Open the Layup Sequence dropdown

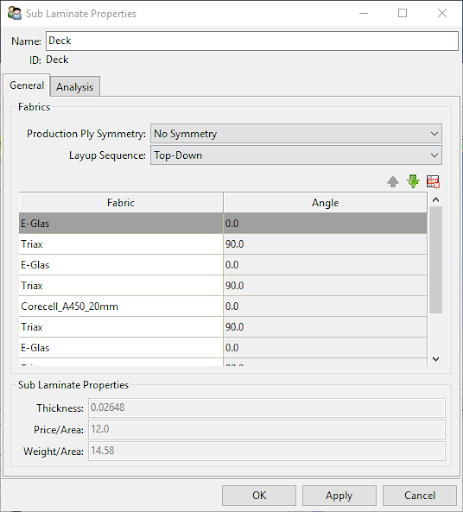pyautogui.click(x=296, y=155)
